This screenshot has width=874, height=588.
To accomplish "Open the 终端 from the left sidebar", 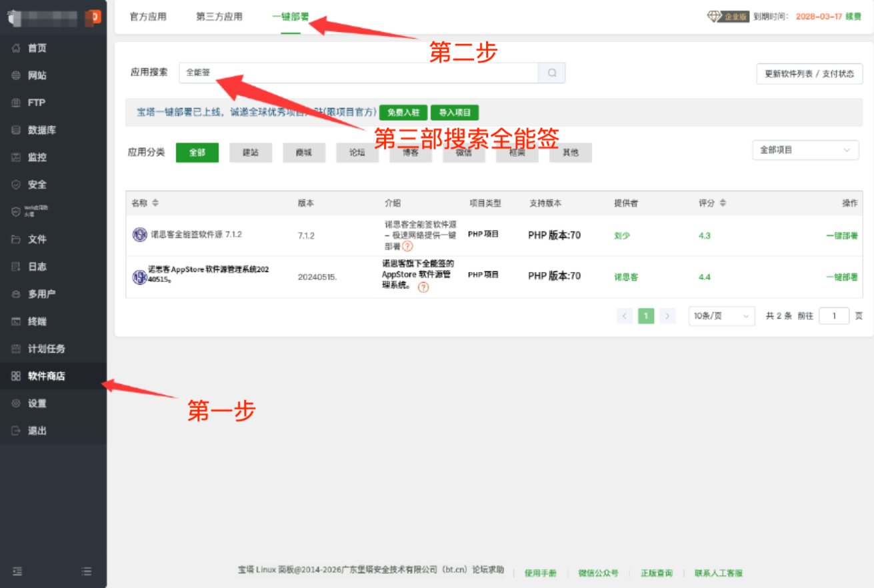I will 33,321.
